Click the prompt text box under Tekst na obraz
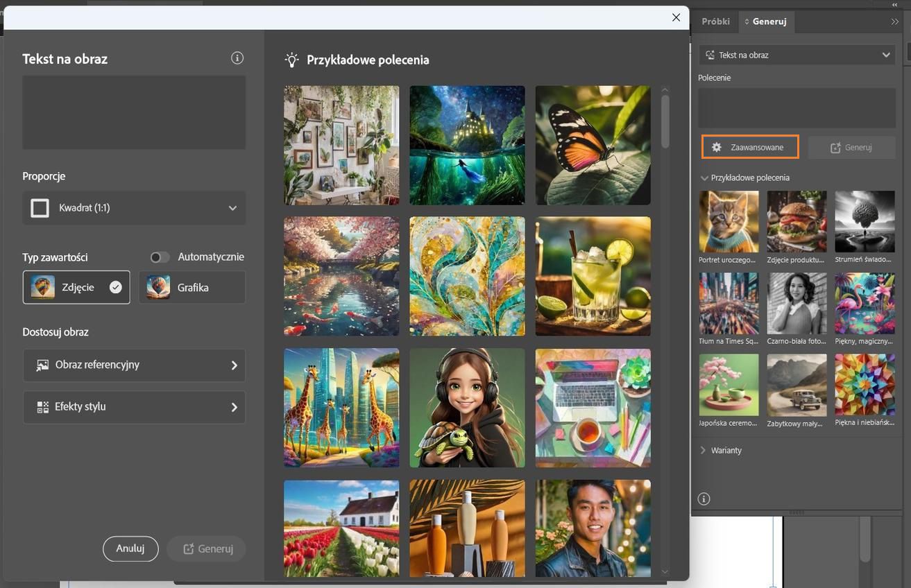 134,112
